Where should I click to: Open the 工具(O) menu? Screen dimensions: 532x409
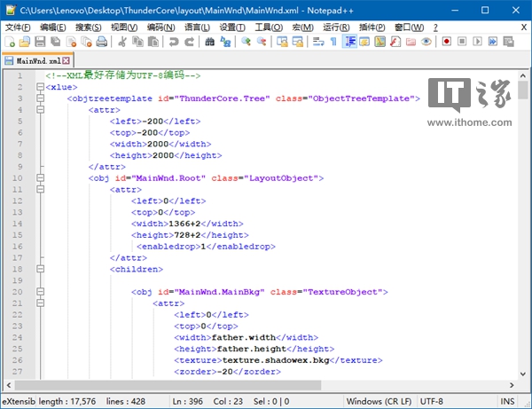click(x=269, y=28)
